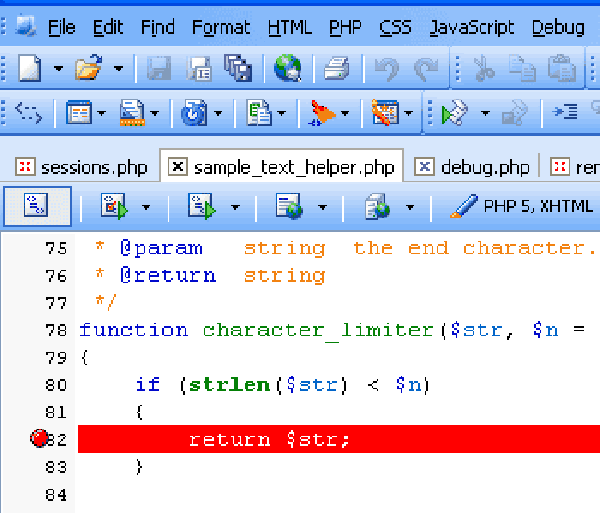Image resolution: width=600 pixels, height=513 pixels.
Task: Click the split preview with play icon
Action: [114, 206]
